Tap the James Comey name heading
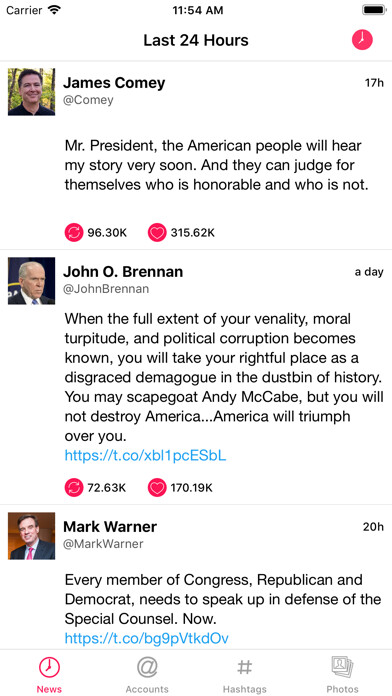 [x=114, y=83]
